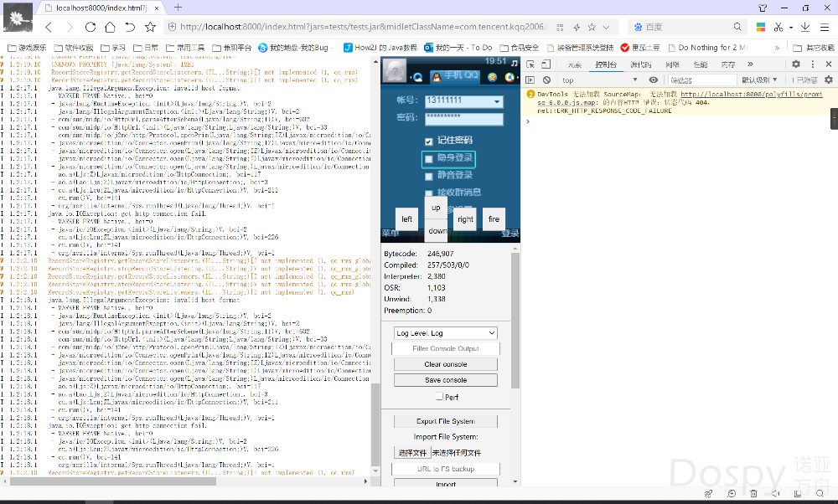Viewport: 838px width, 504px height.
Task: Expand the QQ account number dropdown arrow
Action: pyautogui.click(x=497, y=101)
